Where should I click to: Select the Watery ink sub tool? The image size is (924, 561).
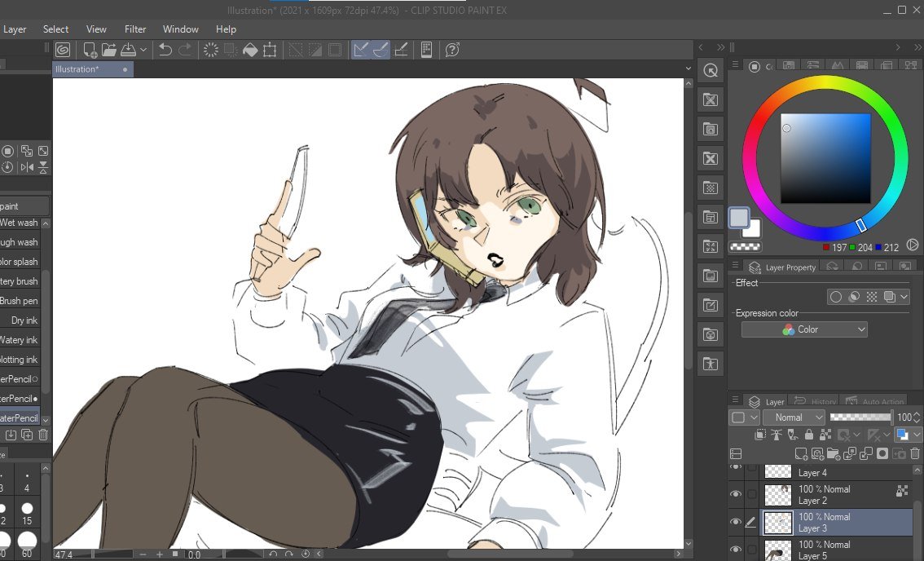20,340
